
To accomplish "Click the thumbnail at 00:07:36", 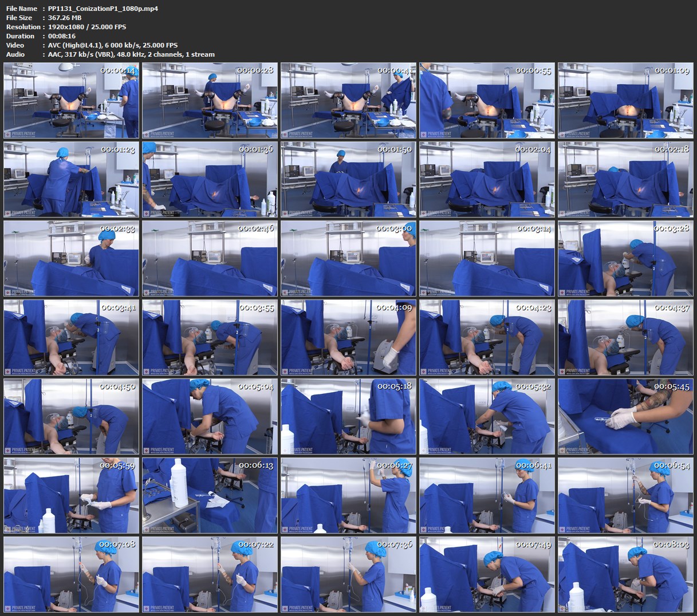I will point(348,574).
